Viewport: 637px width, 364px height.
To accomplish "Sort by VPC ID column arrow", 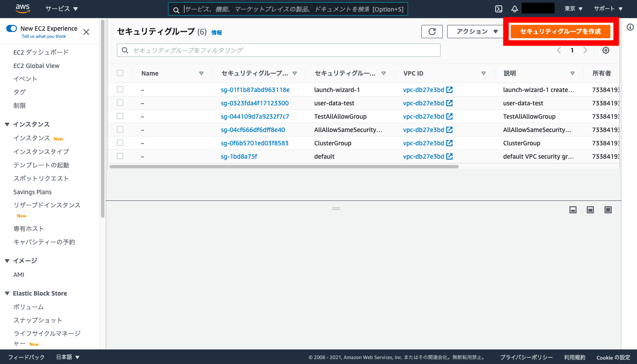I will (484, 73).
